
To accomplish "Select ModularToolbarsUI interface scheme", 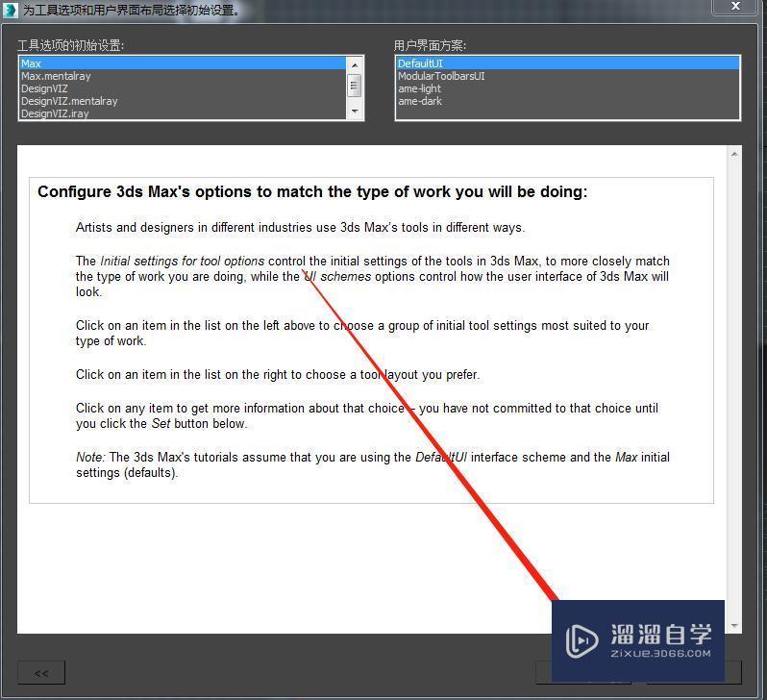I will coord(567,76).
